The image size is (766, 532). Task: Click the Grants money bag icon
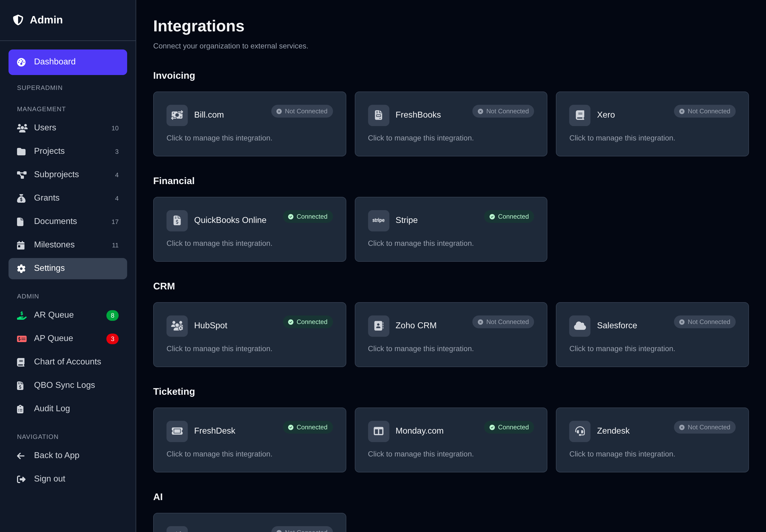[21, 198]
